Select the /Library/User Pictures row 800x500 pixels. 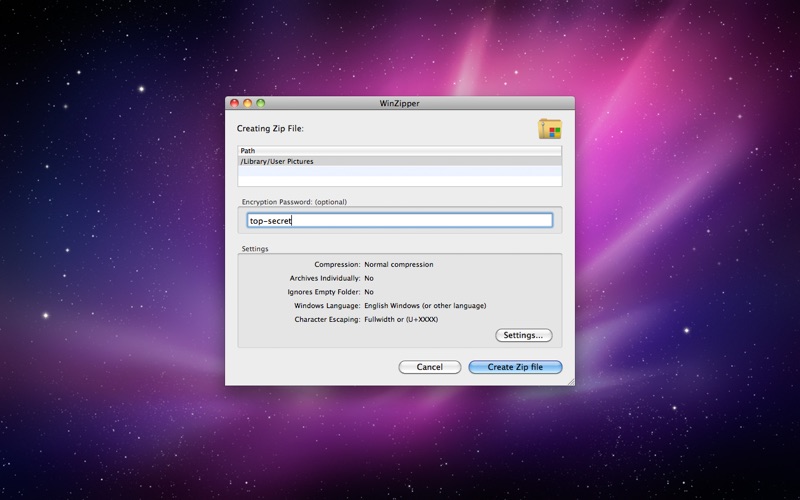400,161
